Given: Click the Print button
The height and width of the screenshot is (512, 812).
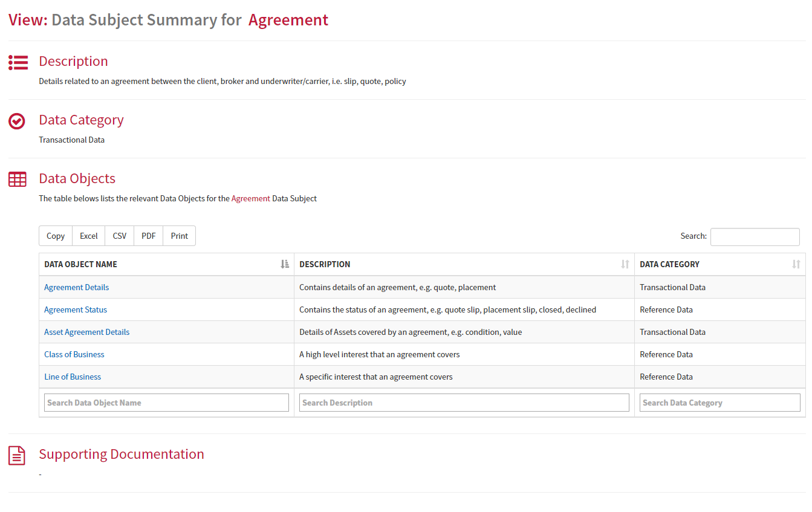Looking at the screenshot, I should (180, 236).
